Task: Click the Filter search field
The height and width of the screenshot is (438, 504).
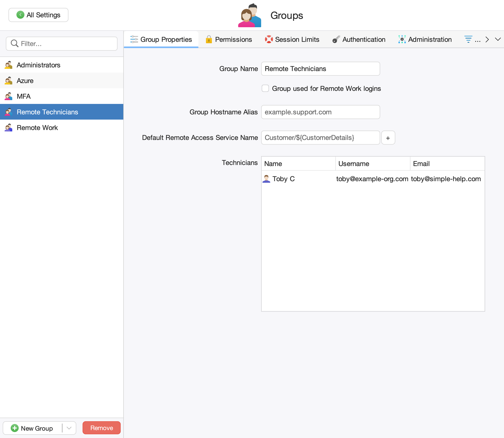Action: pyautogui.click(x=62, y=44)
